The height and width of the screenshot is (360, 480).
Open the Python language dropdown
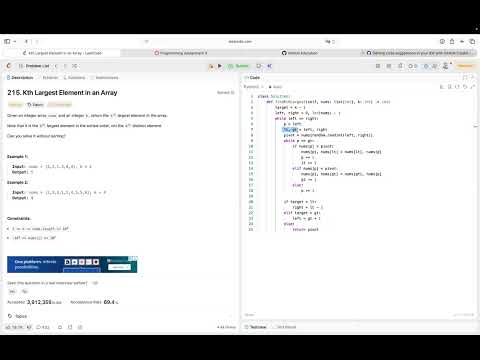252,87
